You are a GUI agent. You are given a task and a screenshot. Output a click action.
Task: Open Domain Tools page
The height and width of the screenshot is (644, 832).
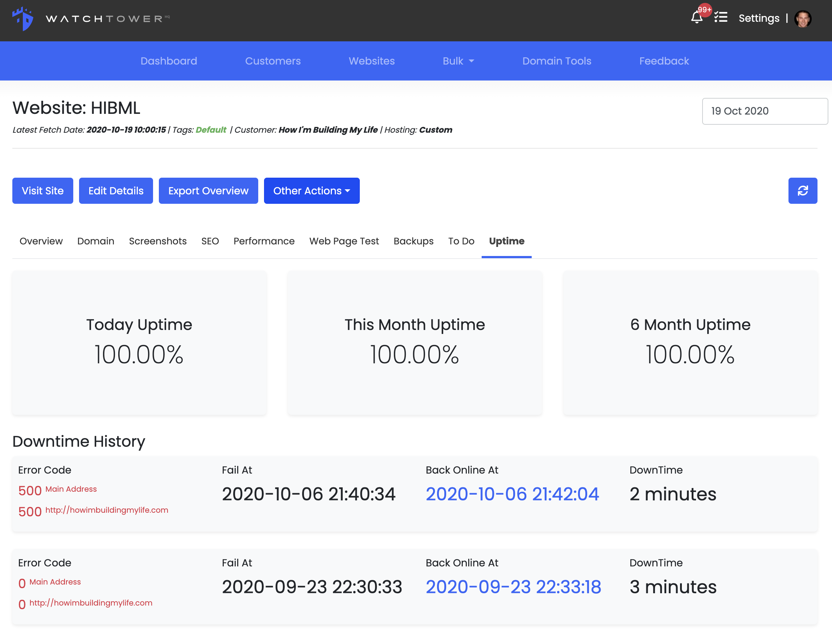pos(557,61)
